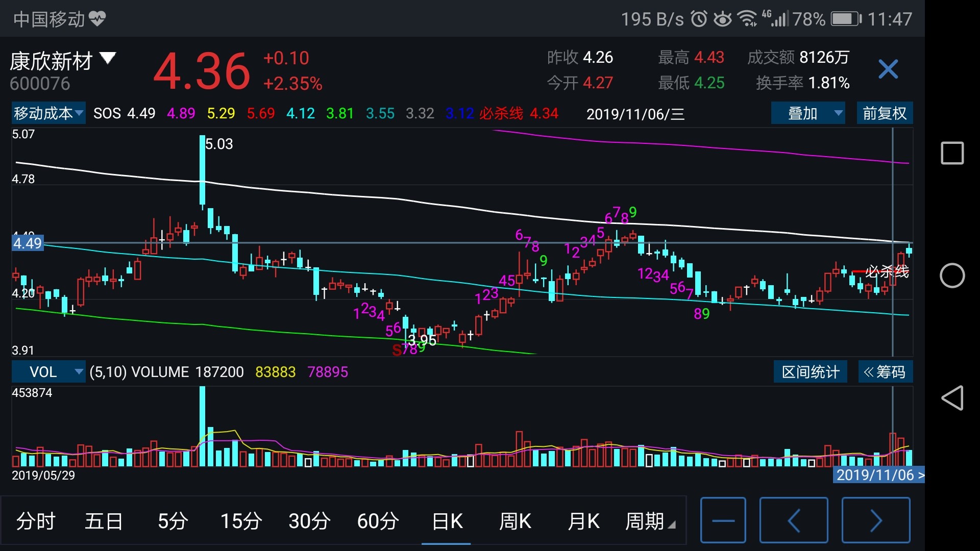This screenshot has width=980, height=551.
Task: Show the 筹码 chip distribution panel
Action: click(x=886, y=372)
